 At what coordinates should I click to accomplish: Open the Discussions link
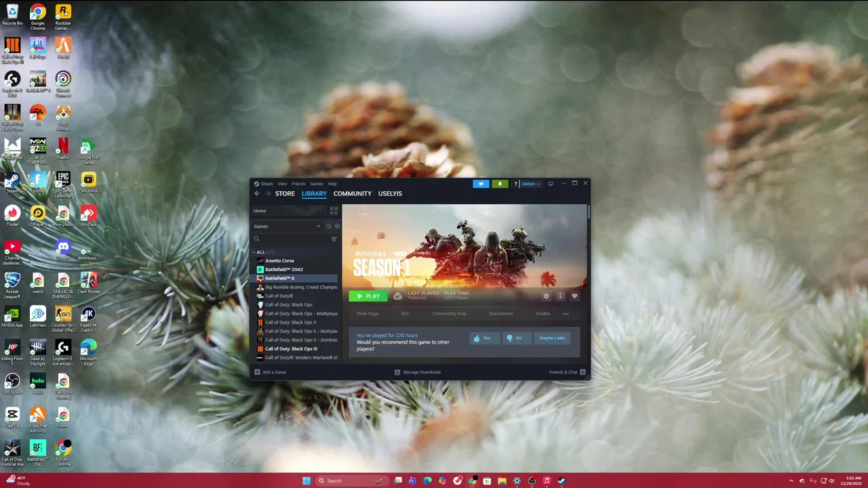(501, 314)
